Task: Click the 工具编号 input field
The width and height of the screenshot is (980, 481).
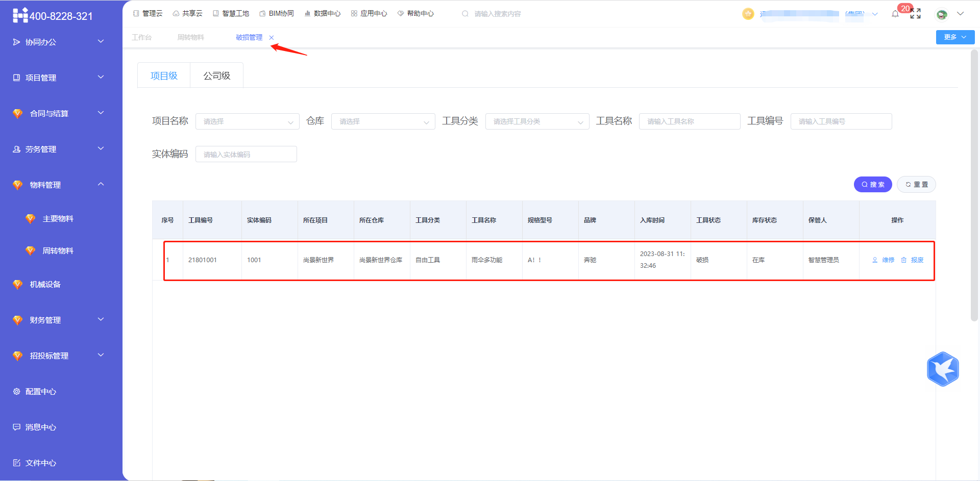Action: click(841, 121)
